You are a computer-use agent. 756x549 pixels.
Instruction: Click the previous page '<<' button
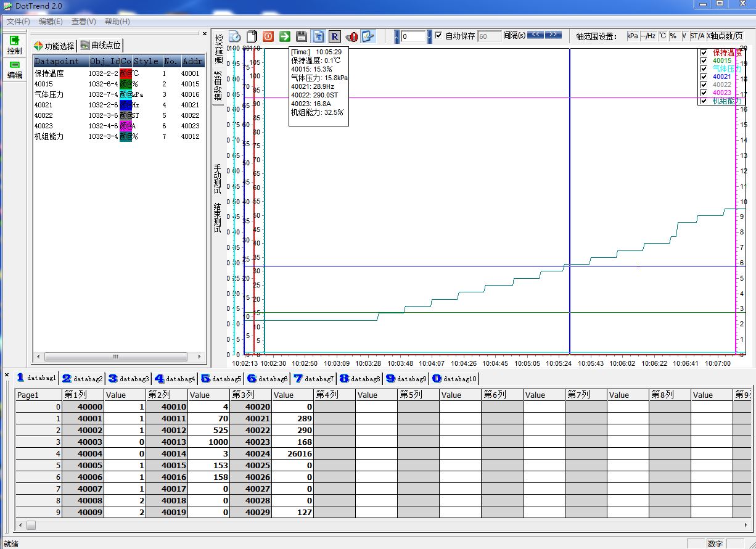[535, 35]
